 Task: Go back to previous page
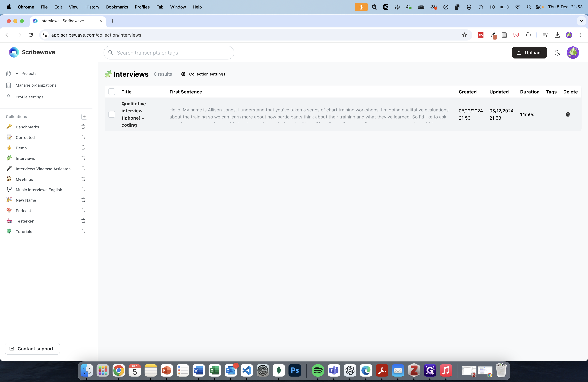(x=7, y=35)
